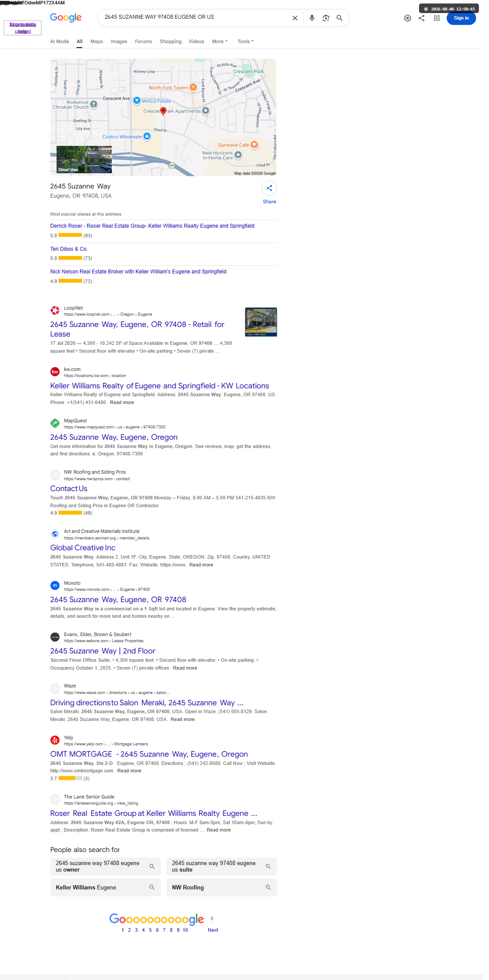Click Read more on Global Creative snippet
This screenshot has width=489, height=980.
pyautogui.click(x=201, y=565)
